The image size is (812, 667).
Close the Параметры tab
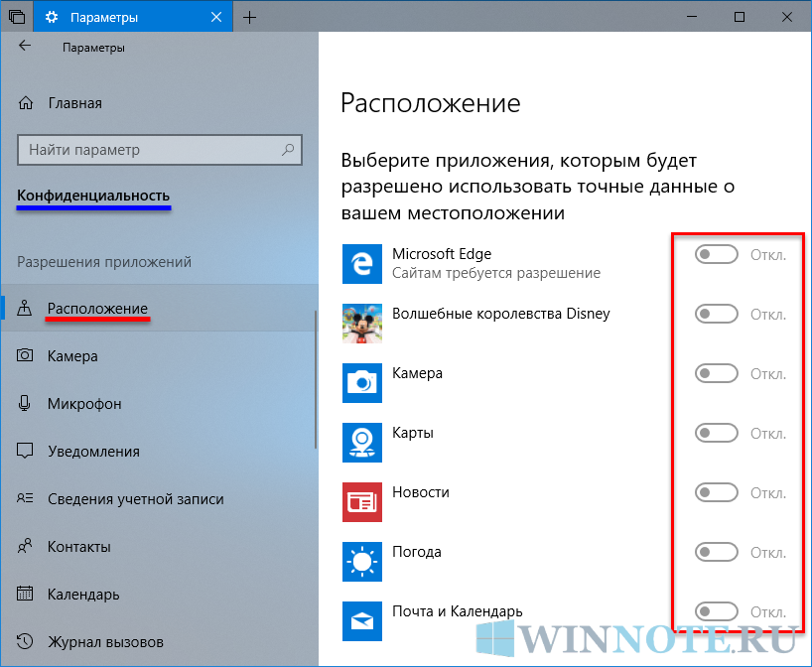coord(216,17)
